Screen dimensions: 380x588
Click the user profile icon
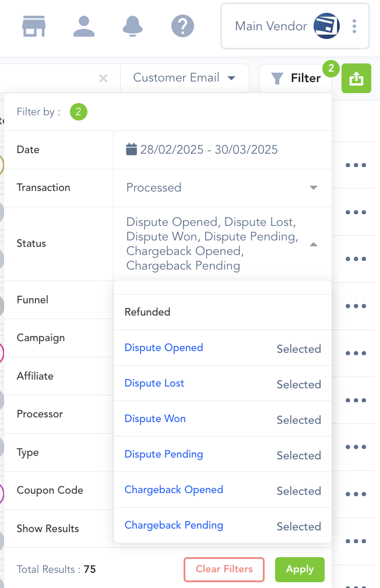85,26
